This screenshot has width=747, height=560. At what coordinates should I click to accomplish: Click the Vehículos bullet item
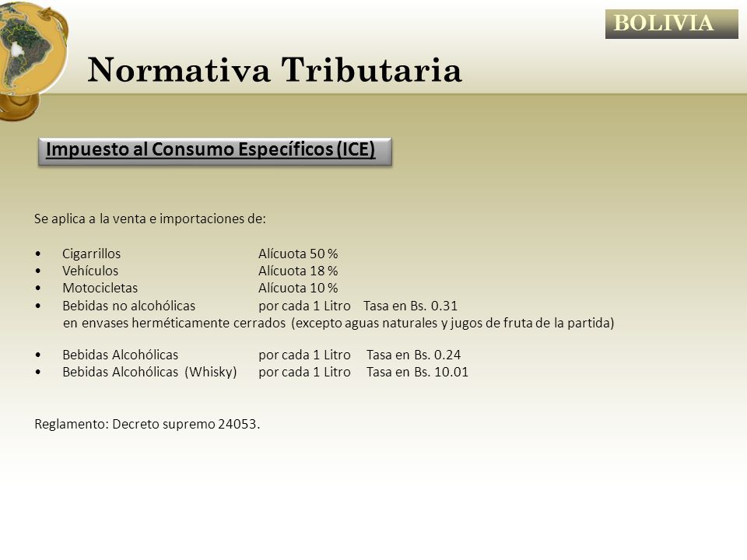click(90, 271)
